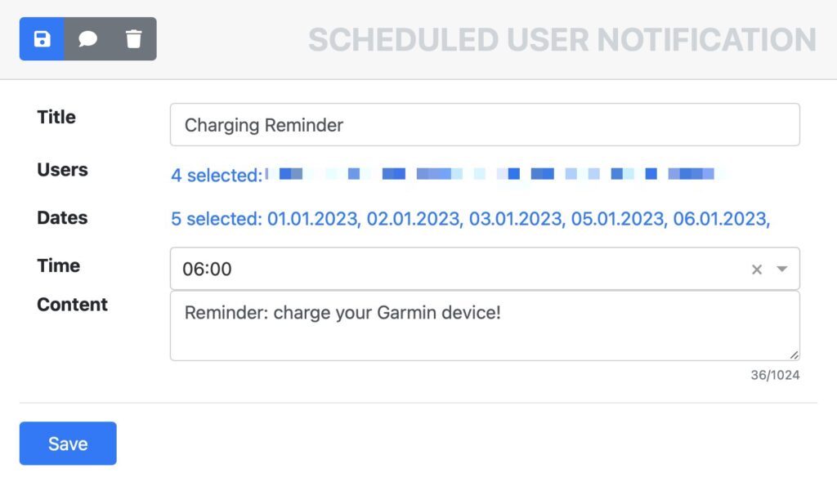This screenshot has width=837, height=504.
Task: Select the 01.01.2023 date entry
Action: (314, 219)
